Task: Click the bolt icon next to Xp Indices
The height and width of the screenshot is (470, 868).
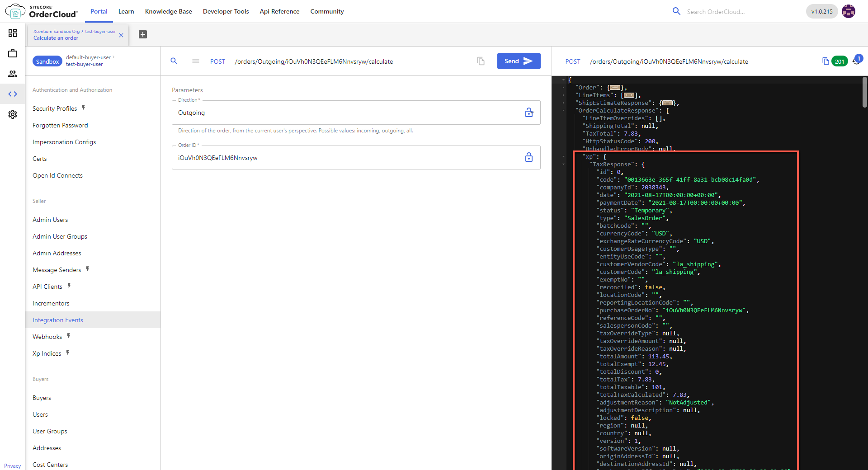Action: point(68,352)
